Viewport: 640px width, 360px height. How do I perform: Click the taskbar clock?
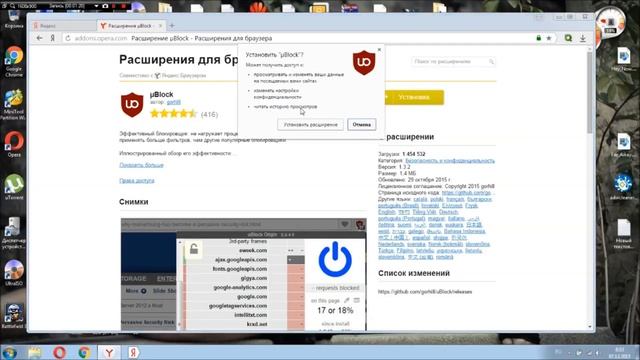pyautogui.click(x=620, y=353)
